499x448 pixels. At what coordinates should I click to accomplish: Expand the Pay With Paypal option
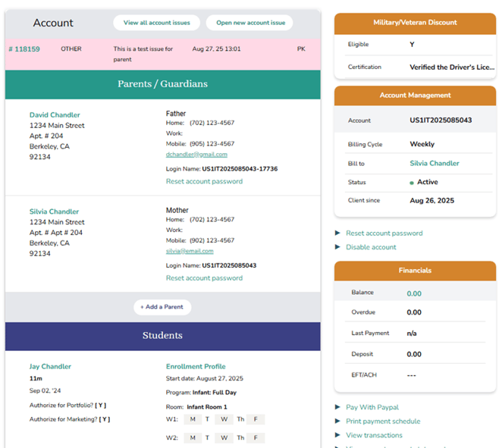point(372,408)
